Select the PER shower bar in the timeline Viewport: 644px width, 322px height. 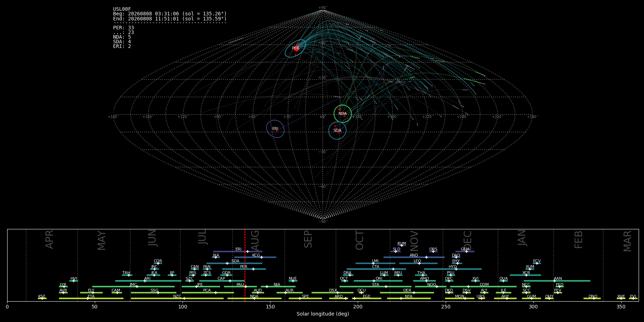coord(244,269)
